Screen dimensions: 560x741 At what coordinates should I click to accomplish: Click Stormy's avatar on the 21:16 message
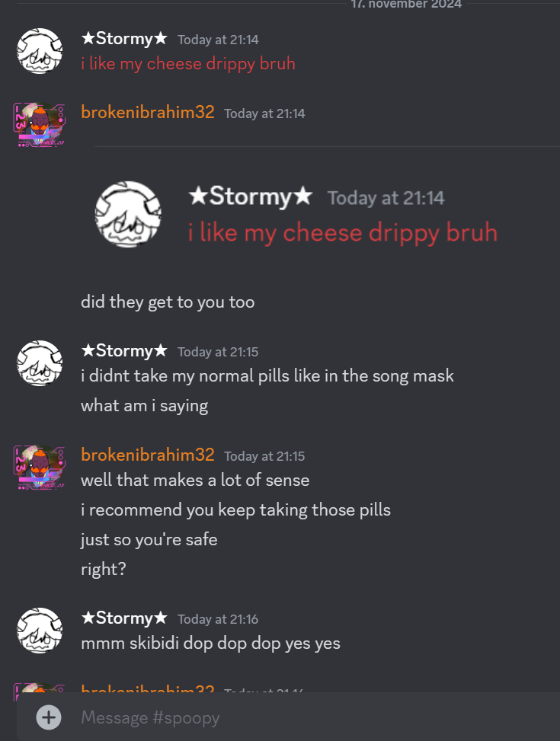[x=40, y=631]
